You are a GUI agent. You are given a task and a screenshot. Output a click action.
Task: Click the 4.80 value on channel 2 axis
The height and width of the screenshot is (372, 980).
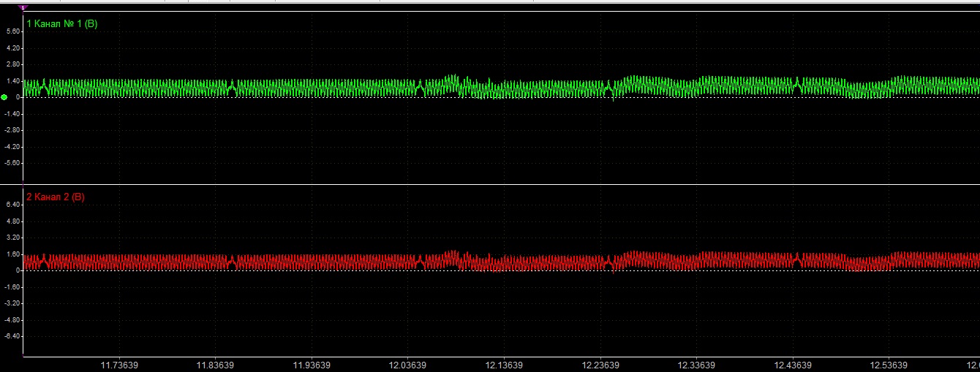12,221
